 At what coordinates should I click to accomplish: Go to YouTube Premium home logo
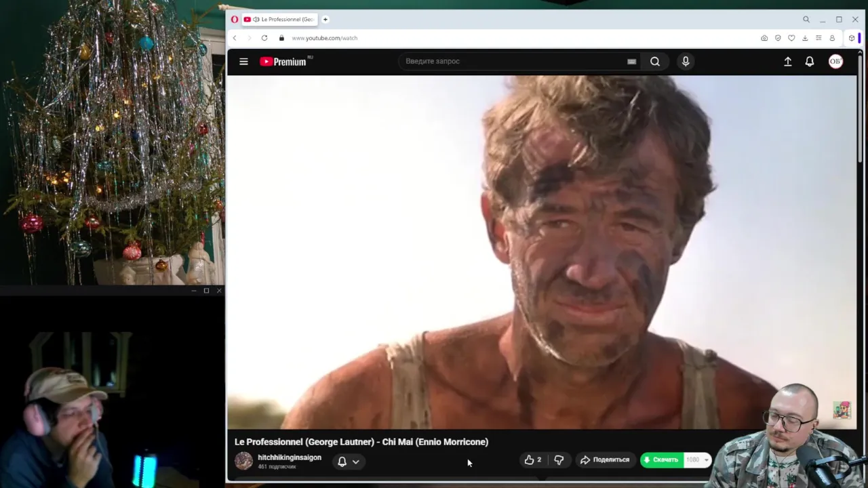pyautogui.click(x=283, y=62)
